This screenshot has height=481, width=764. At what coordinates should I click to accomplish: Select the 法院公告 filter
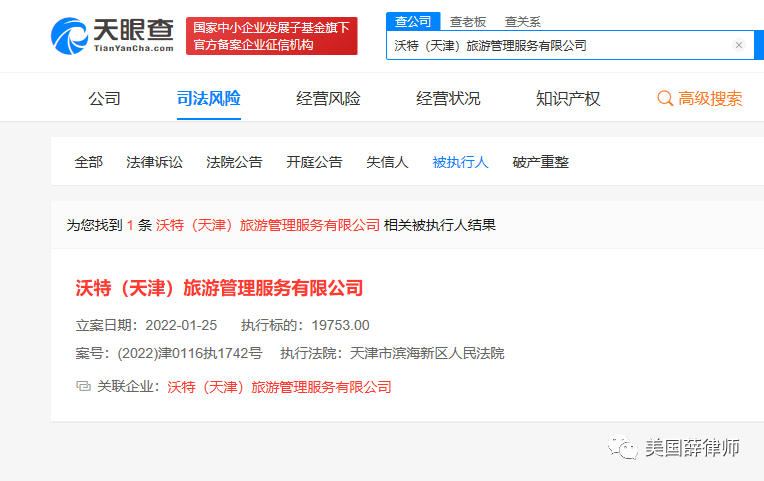pyautogui.click(x=234, y=162)
